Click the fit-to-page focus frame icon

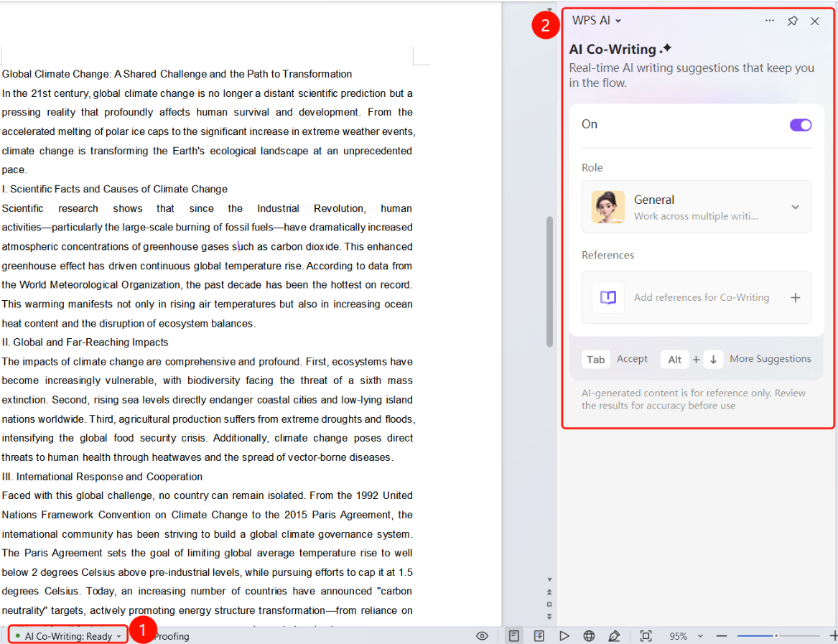coord(646,636)
